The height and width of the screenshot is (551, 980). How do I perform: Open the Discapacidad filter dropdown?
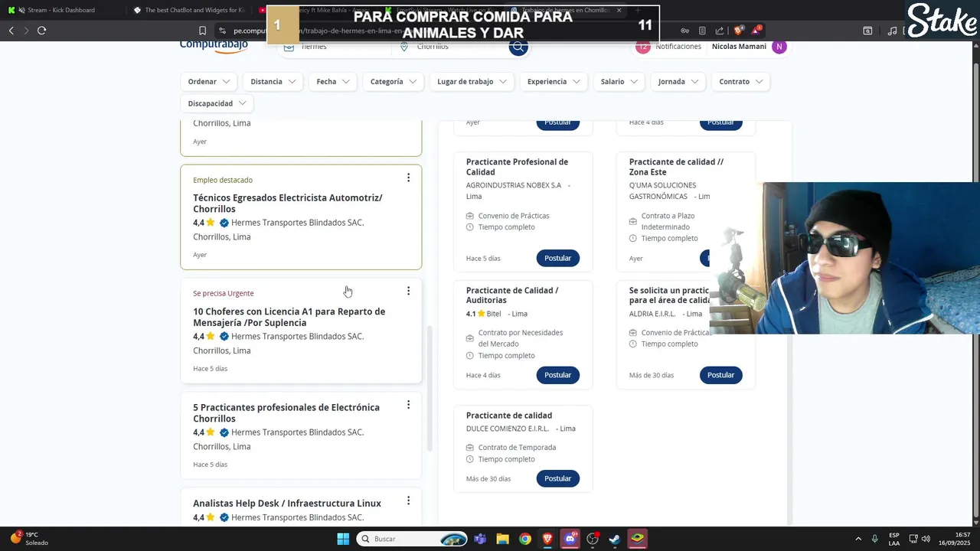click(217, 103)
